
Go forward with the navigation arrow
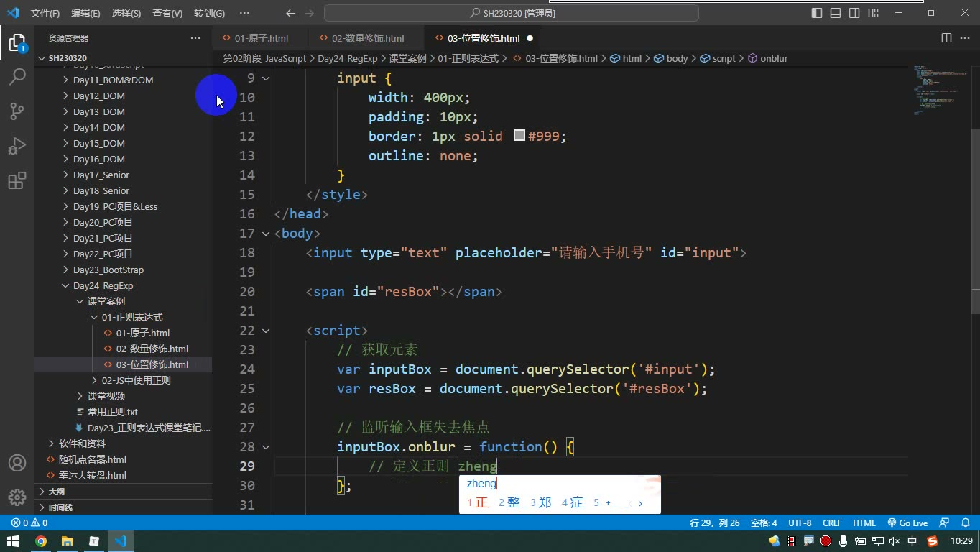[x=310, y=13]
